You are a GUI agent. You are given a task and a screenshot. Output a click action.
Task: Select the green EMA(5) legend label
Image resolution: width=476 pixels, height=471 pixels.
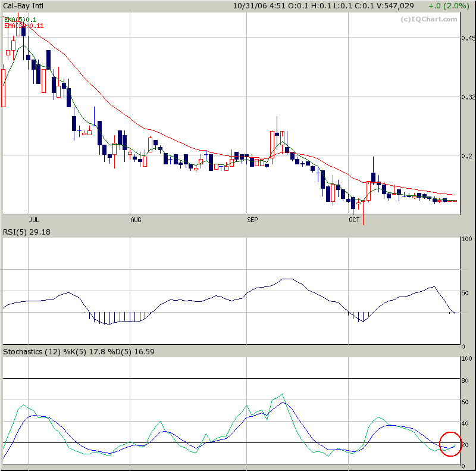pyautogui.click(x=20, y=20)
